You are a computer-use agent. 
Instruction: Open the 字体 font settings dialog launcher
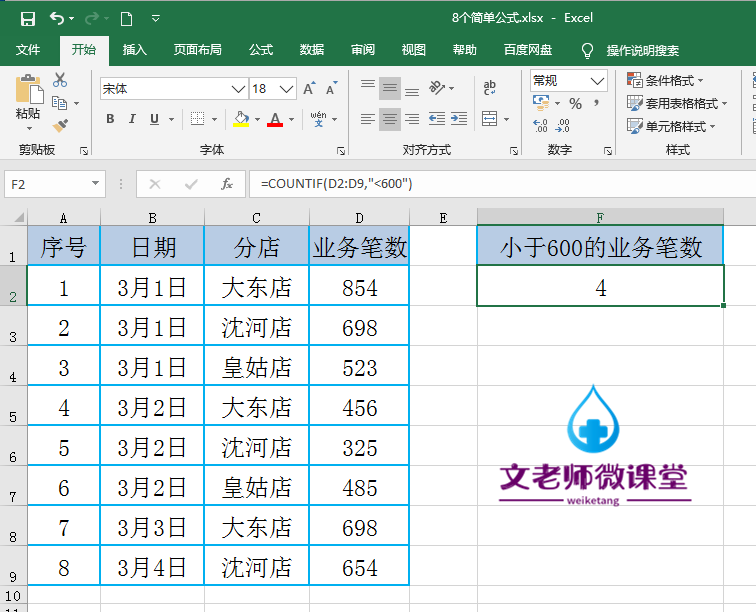pos(341,151)
